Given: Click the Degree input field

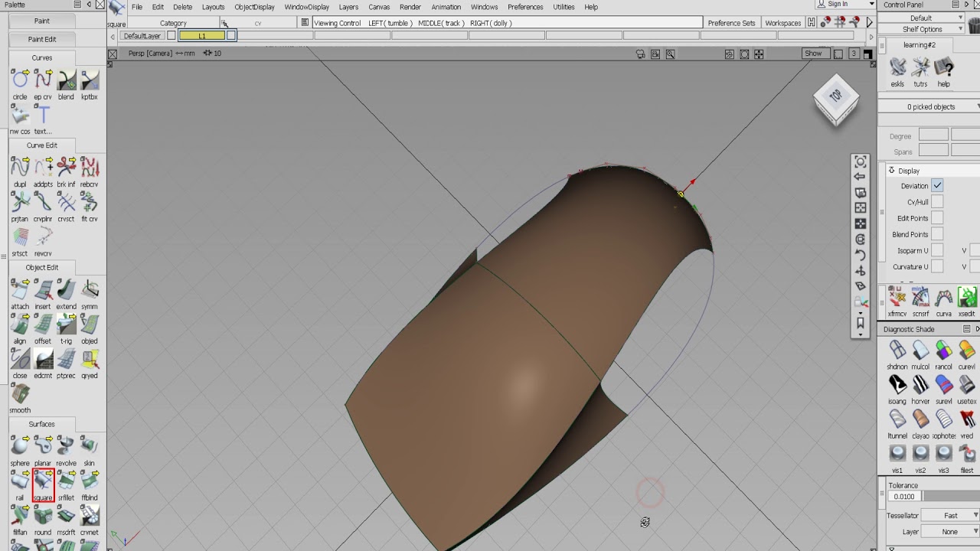Looking at the screenshot, I should pos(933,135).
